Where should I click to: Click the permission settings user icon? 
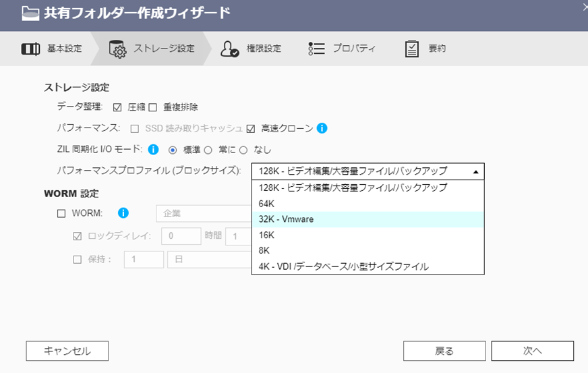tap(230, 49)
